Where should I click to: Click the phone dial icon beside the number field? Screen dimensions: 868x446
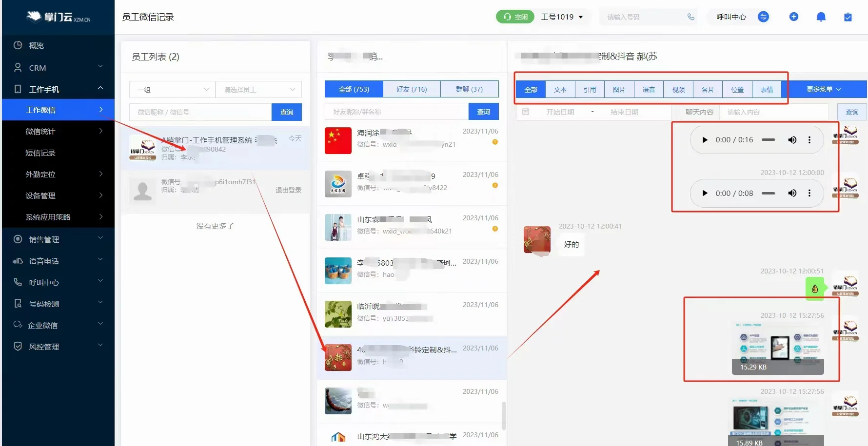point(690,17)
